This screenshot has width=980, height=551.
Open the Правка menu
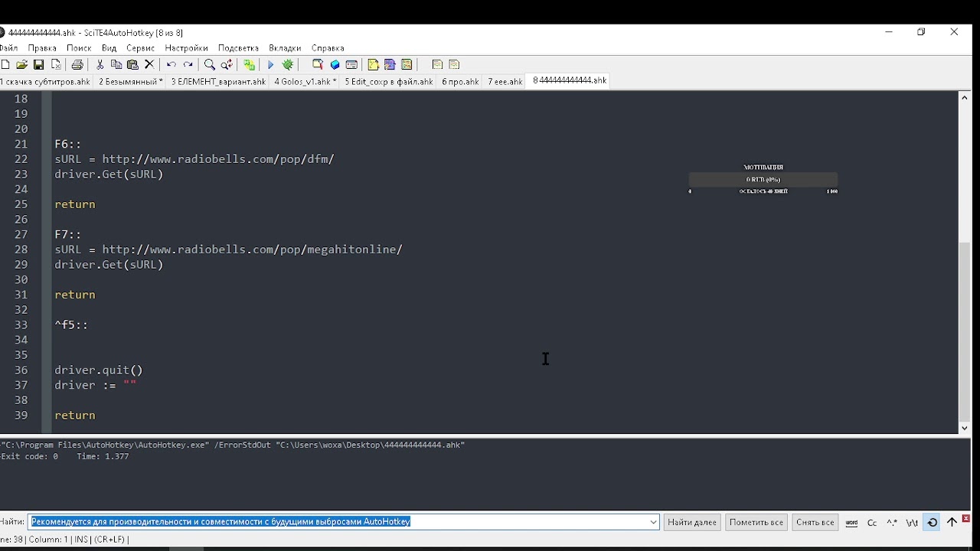[42, 48]
